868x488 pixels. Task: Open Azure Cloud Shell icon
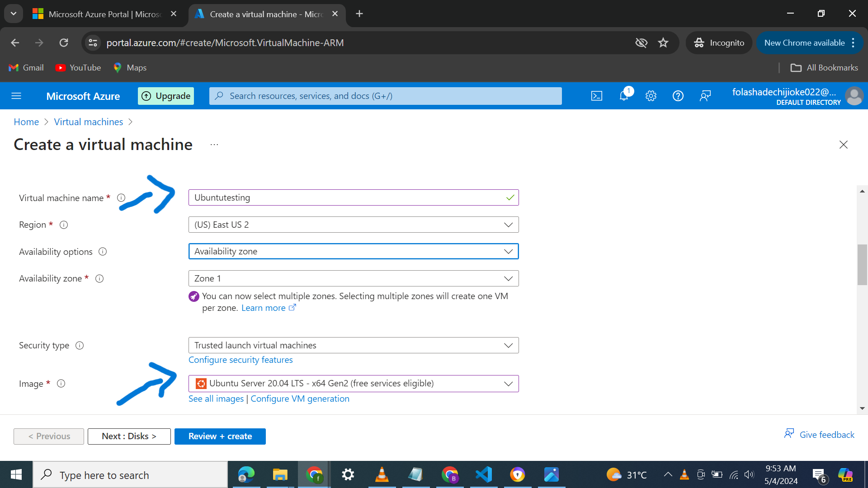pos(596,96)
